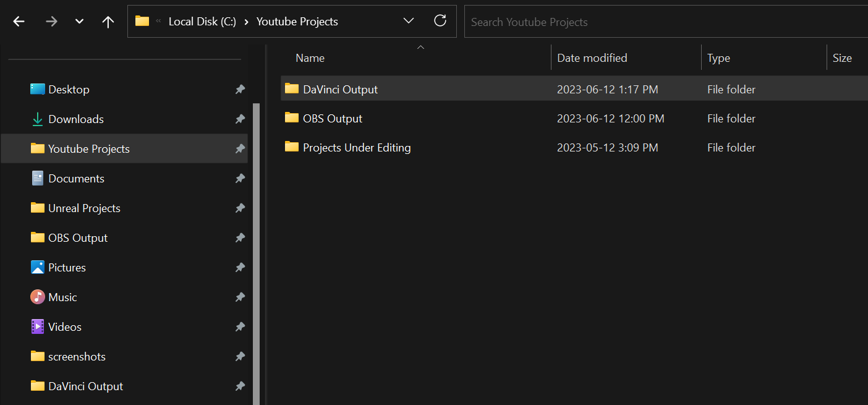Go up one folder level
The height and width of the screenshot is (405, 868).
[x=108, y=22]
